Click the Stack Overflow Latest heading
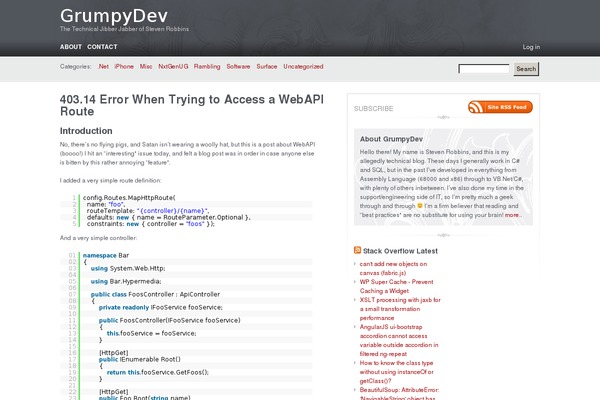600x400 pixels. (400, 251)
